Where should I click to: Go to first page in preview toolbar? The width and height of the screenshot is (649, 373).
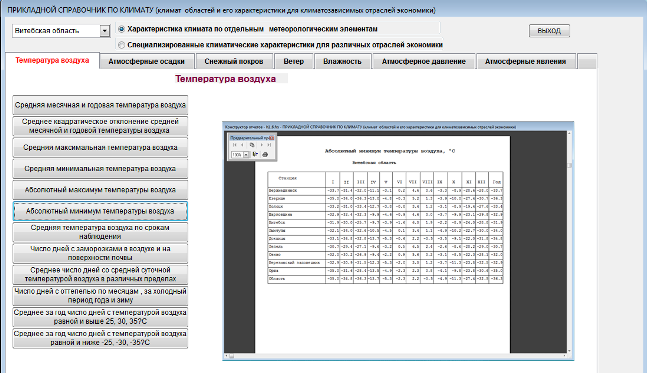(x=234, y=145)
